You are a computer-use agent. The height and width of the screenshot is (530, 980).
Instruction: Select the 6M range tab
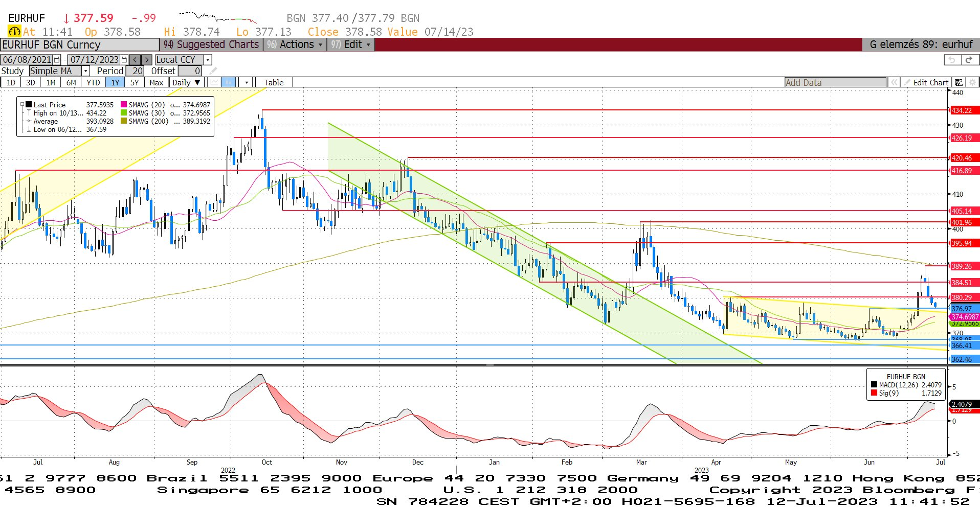[71, 82]
